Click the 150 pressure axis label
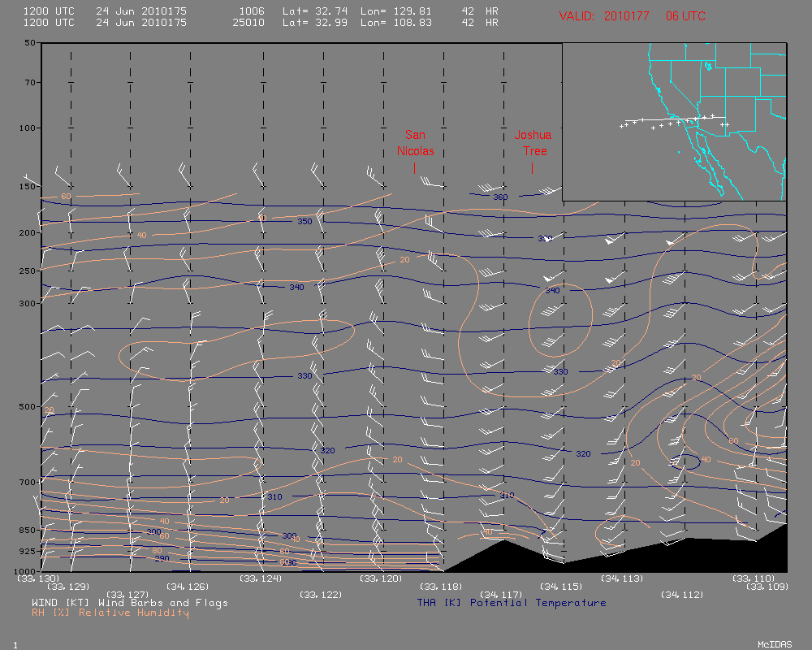 click(28, 187)
